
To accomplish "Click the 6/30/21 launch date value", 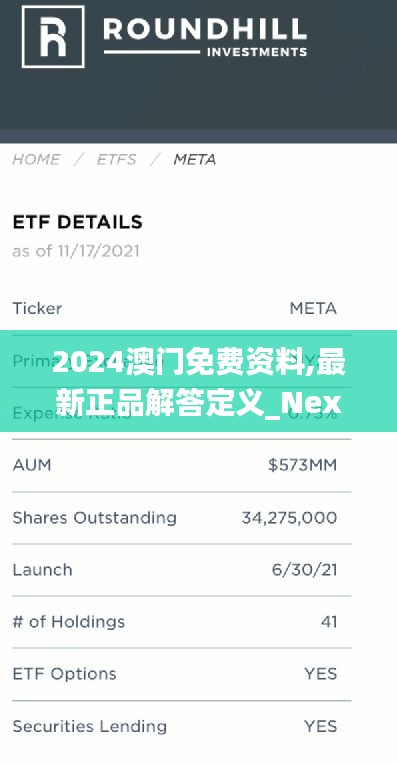I will [304, 570].
